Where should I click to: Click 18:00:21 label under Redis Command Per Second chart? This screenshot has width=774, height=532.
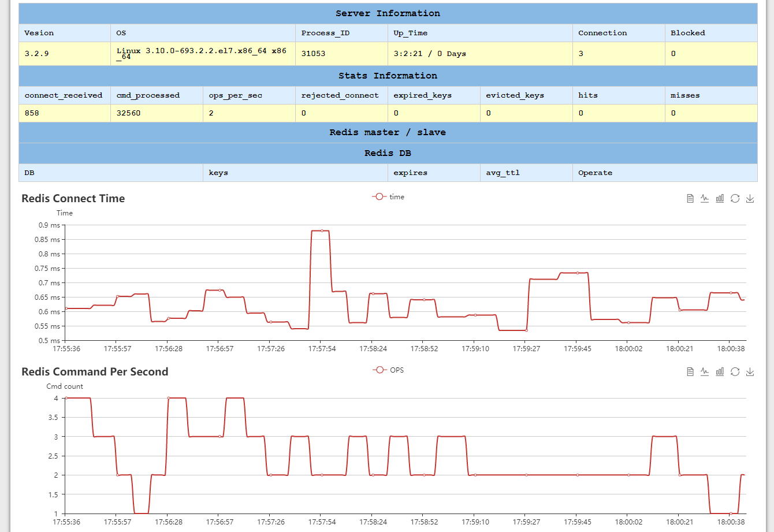[679, 522]
